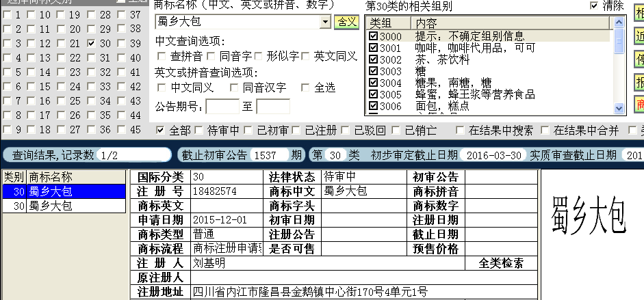Click the registered address text

[x=310, y=292]
